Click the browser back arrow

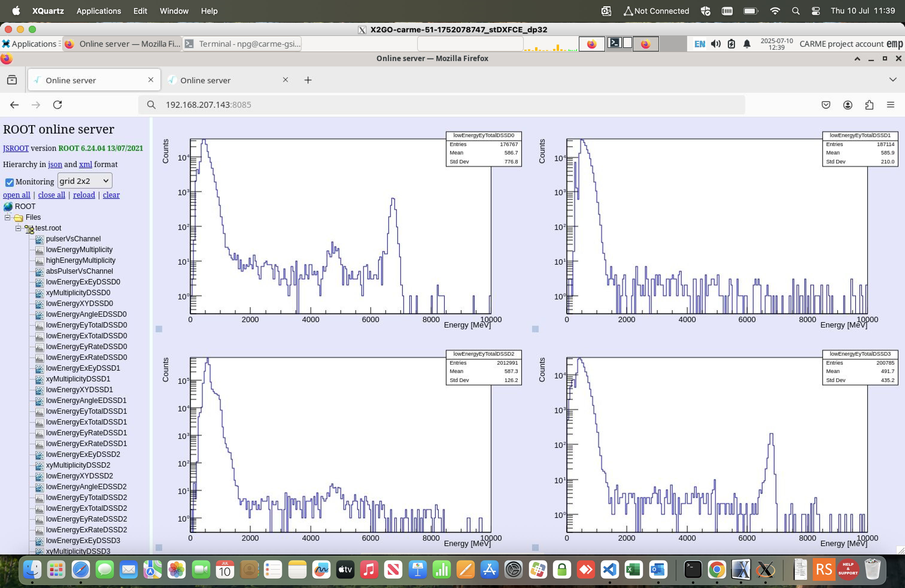(14, 104)
